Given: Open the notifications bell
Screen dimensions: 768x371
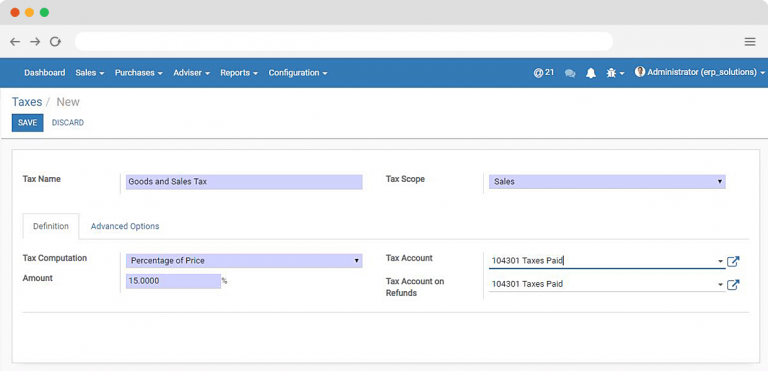Looking at the screenshot, I should tap(591, 73).
